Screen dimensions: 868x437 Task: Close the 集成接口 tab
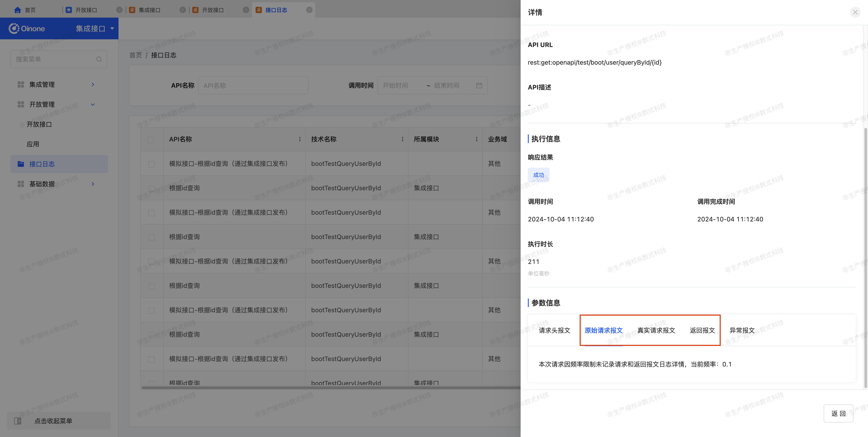point(183,10)
